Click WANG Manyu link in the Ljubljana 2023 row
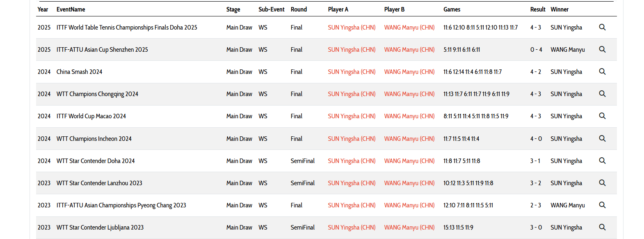 coord(409,228)
